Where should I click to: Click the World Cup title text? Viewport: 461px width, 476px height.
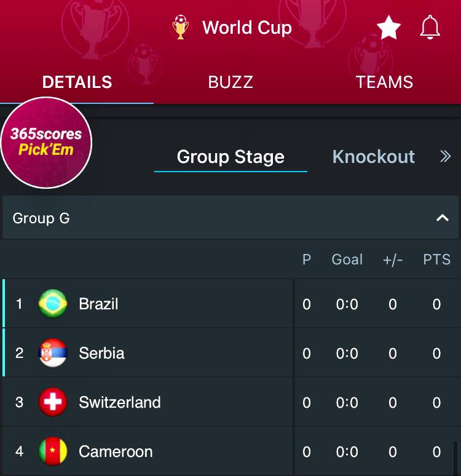246,28
